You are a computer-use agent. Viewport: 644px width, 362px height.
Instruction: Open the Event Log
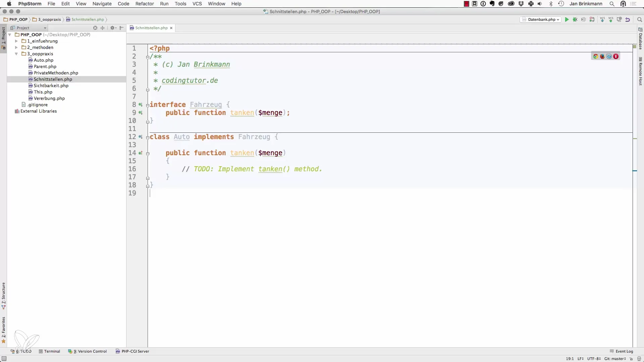[621, 351]
